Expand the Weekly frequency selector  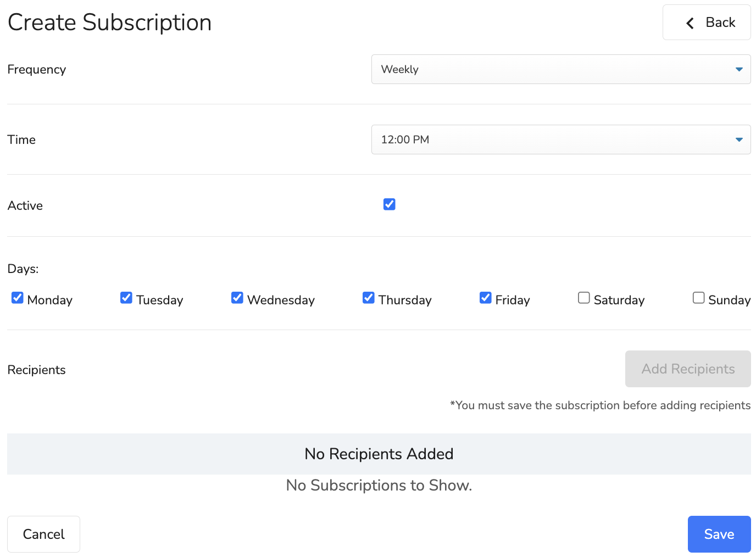coord(560,69)
